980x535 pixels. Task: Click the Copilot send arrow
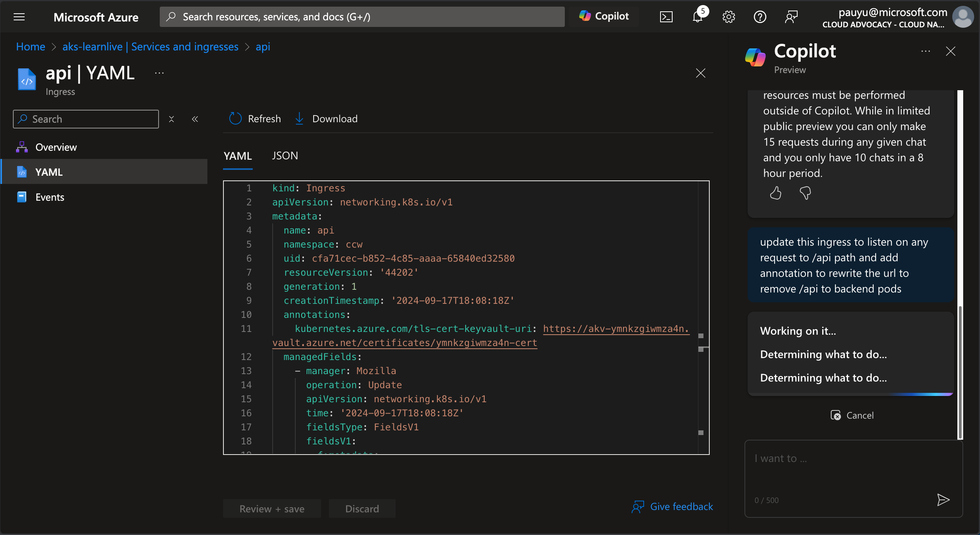tap(943, 499)
